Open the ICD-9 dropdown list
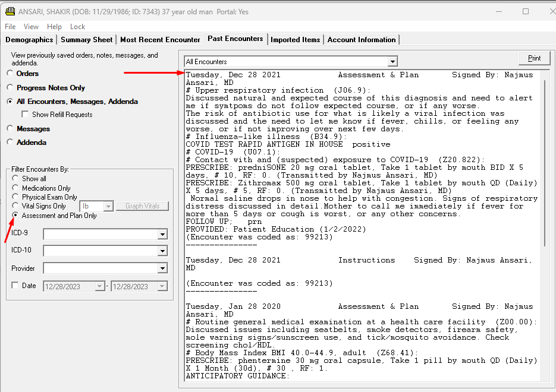Image resolution: width=556 pixels, height=392 pixels. 162,235
